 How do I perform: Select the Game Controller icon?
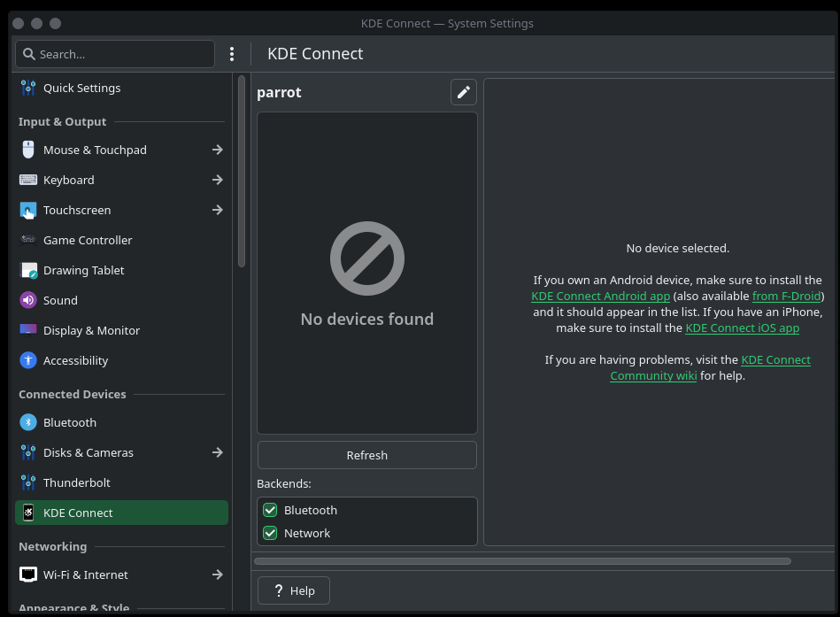pos(28,240)
